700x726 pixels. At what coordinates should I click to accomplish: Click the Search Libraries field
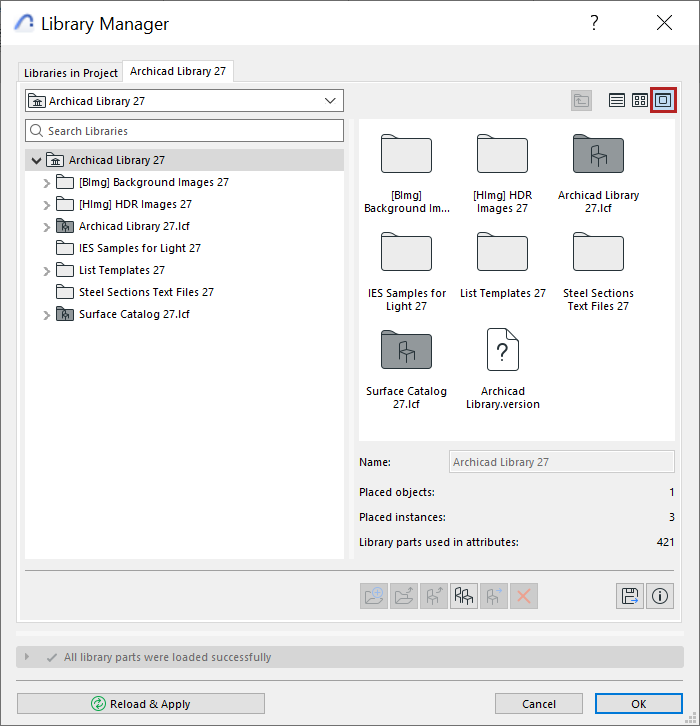[184, 131]
